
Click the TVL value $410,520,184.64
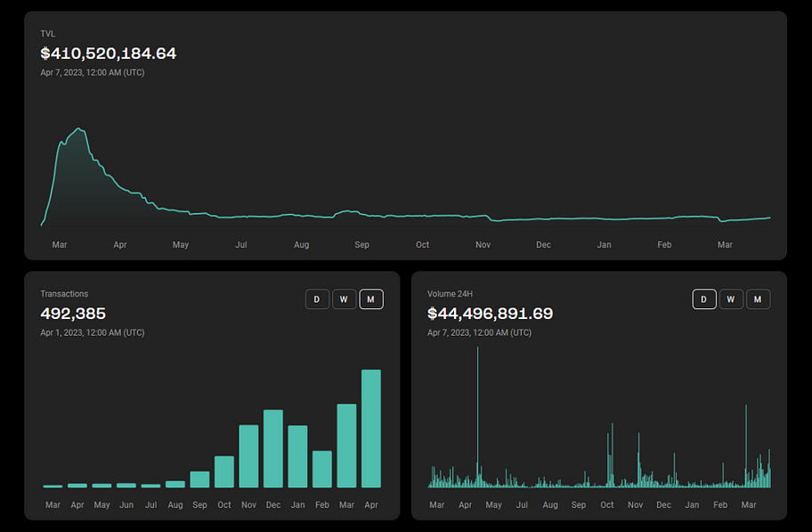(x=109, y=53)
